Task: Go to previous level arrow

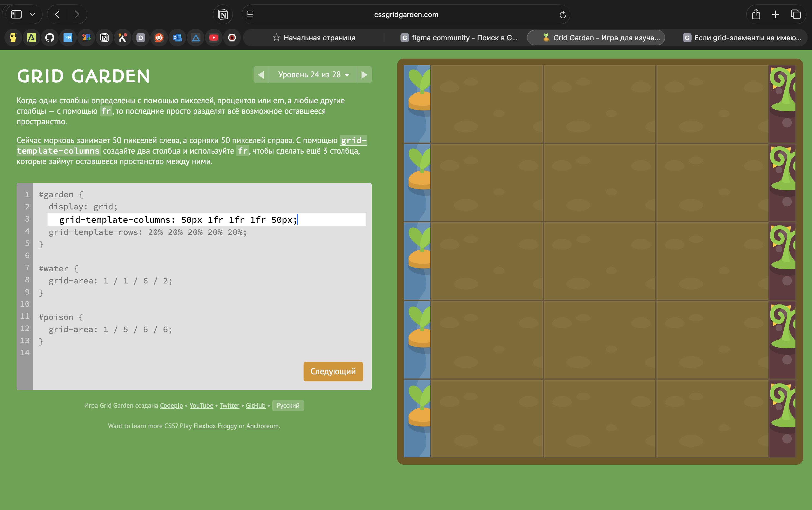Action: coord(261,75)
